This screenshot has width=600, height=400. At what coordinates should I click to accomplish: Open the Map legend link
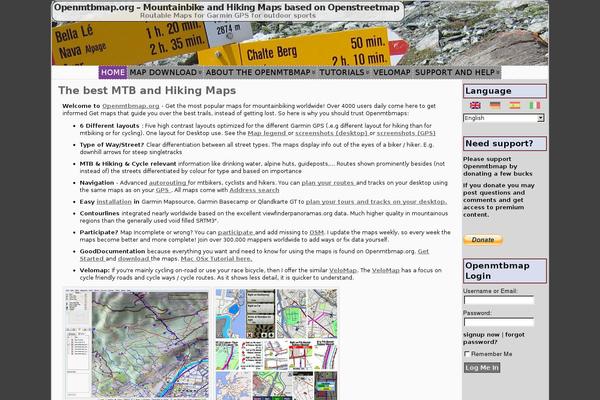tap(267, 133)
